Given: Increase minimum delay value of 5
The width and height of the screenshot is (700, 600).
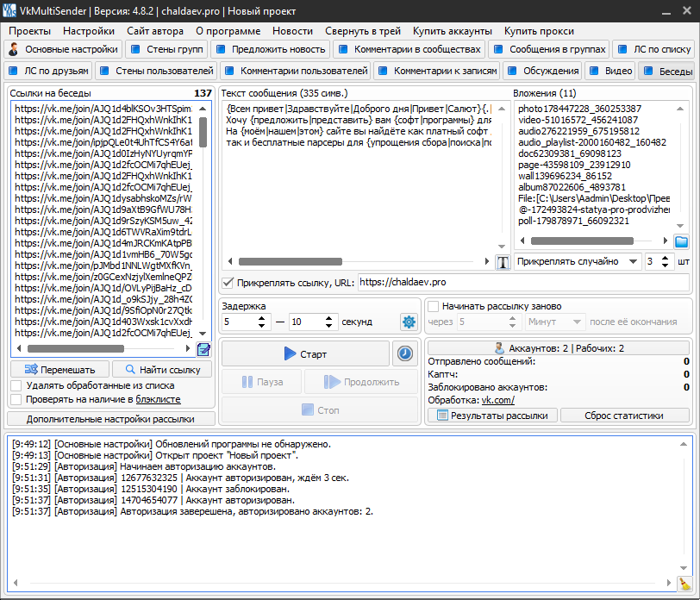Looking at the screenshot, I should tap(261, 318).
